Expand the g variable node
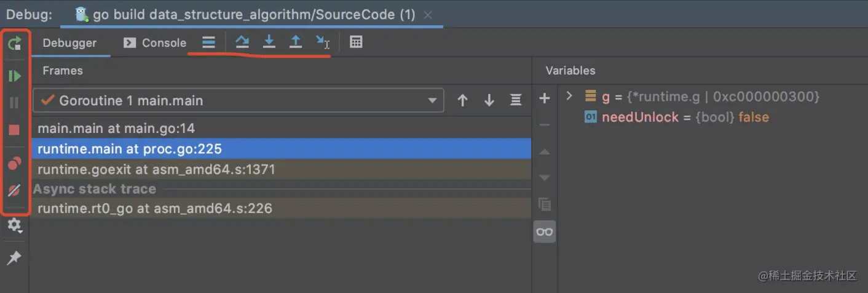Image resolution: width=868 pixels, height=293 pixels. pos(569,96)
